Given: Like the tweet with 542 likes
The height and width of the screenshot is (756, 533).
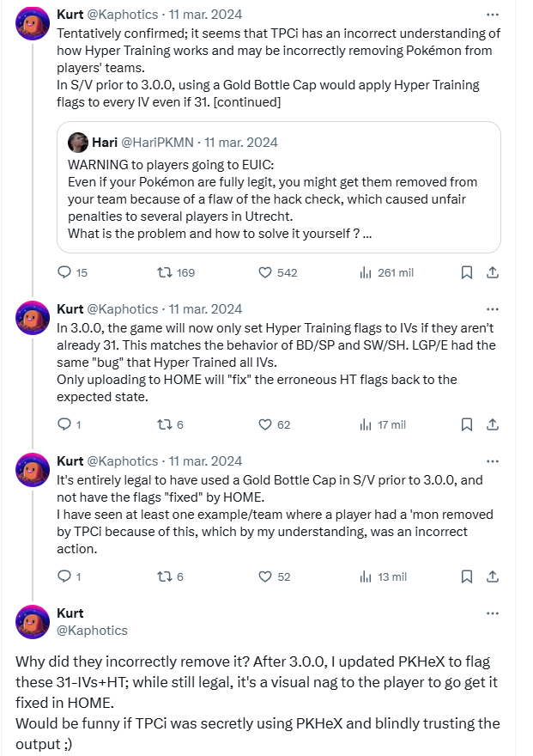Looking at the screenshot, I should pos(266,272).
